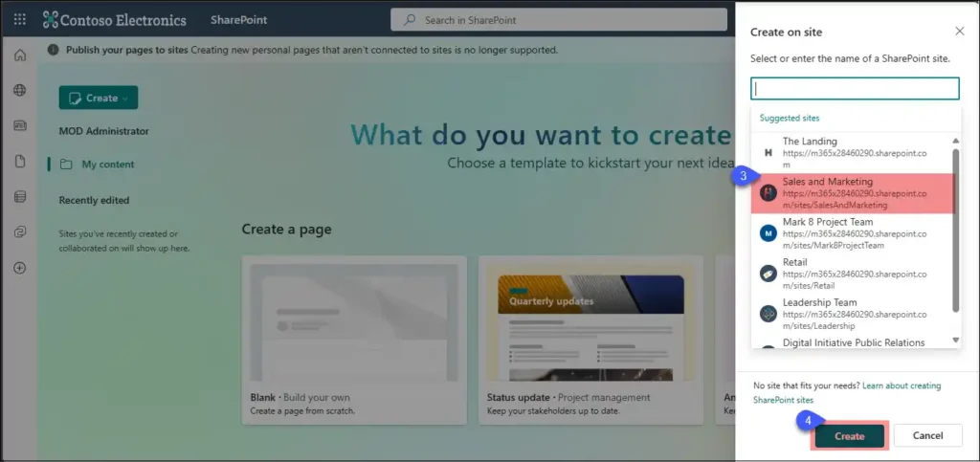Click the magnifier search icon
Screen dimensions: 980x462
click(410, 20)
